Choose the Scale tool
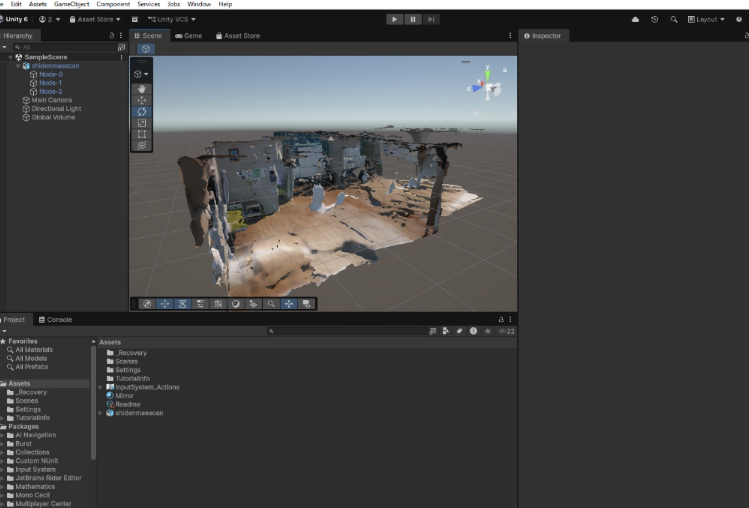 click(142, 122)
